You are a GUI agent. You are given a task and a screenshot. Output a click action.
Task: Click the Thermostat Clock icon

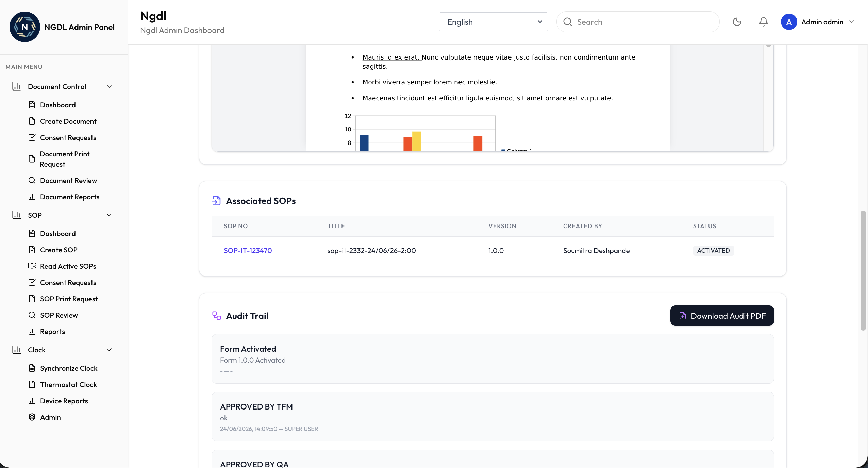coord(32,384)
